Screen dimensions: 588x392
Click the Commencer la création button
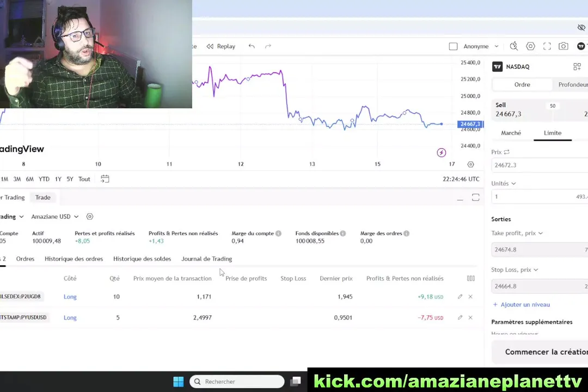pos(540,352)
